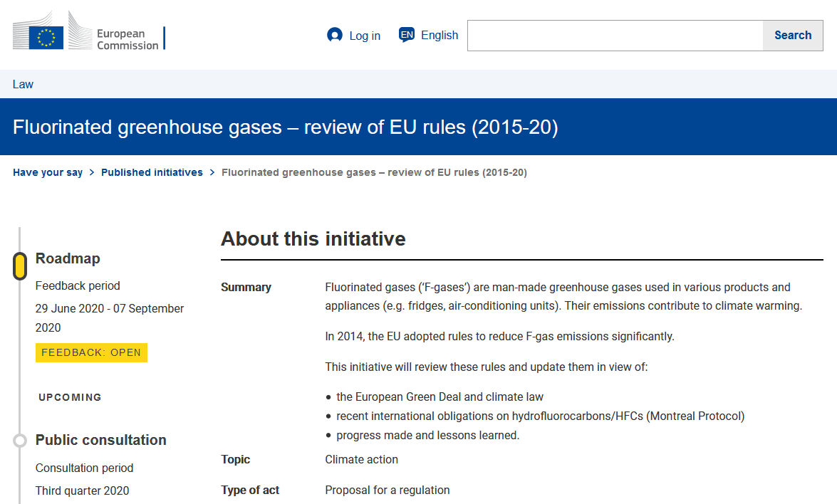Open the English language selector
The image size is (837, 504).
pyautogui.click(x=439, y=35)
